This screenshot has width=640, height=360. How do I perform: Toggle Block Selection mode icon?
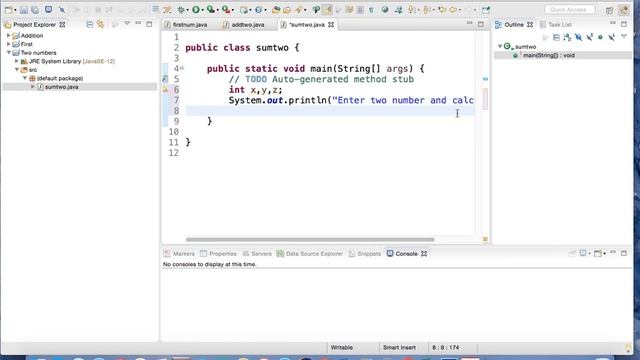(x=360, y=9)
